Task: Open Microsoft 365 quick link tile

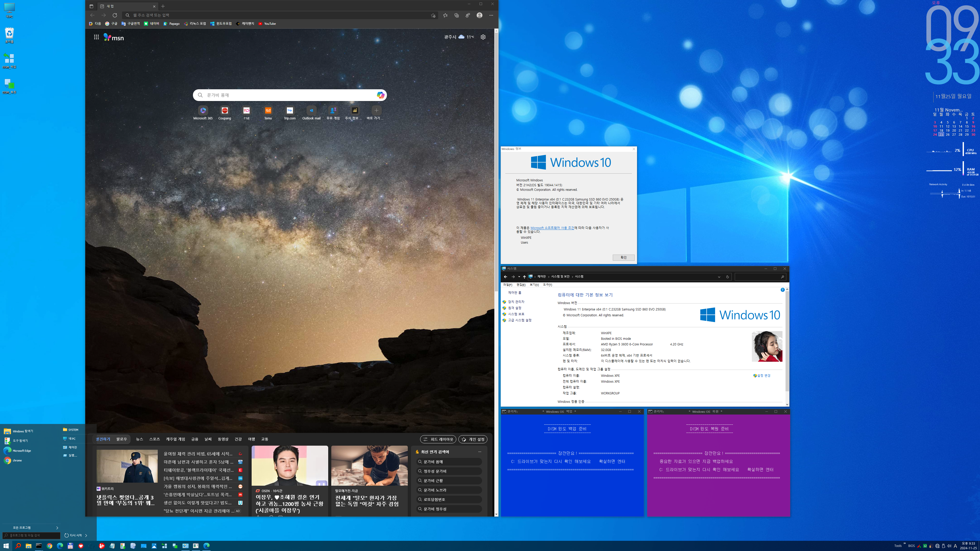Action: (203, 113)
